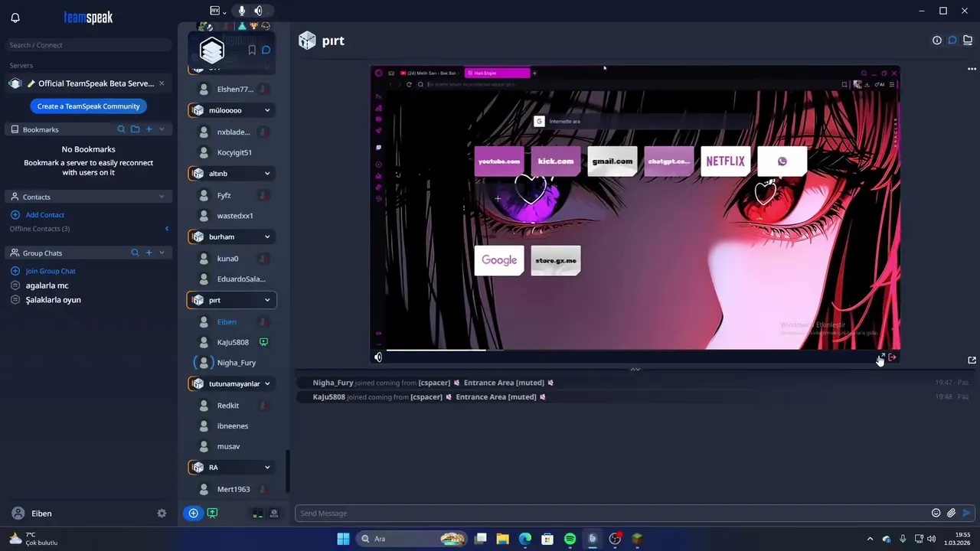This screenshot has width=980, height=551.
Task: Select user Kocyigit51
Action: tap(234, 152)
